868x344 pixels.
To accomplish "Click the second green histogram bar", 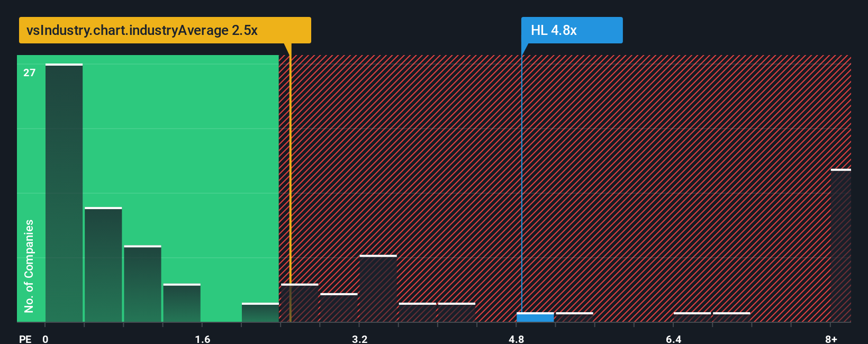I will pos(103,265).
